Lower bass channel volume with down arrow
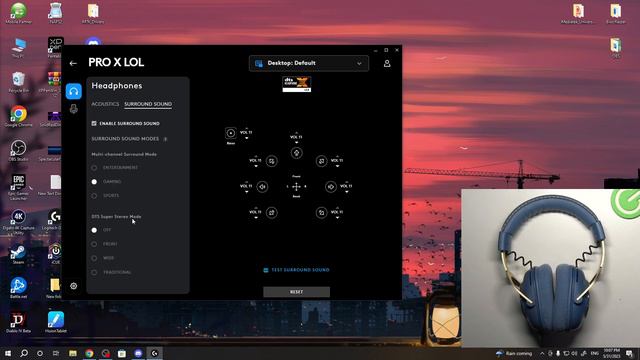640x360 pixels. (x=247, y=138)
